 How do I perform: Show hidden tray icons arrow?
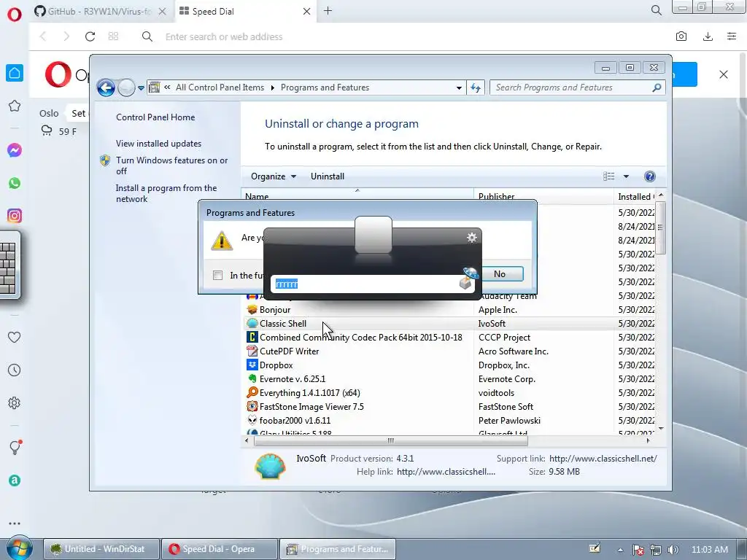point(620,550)
